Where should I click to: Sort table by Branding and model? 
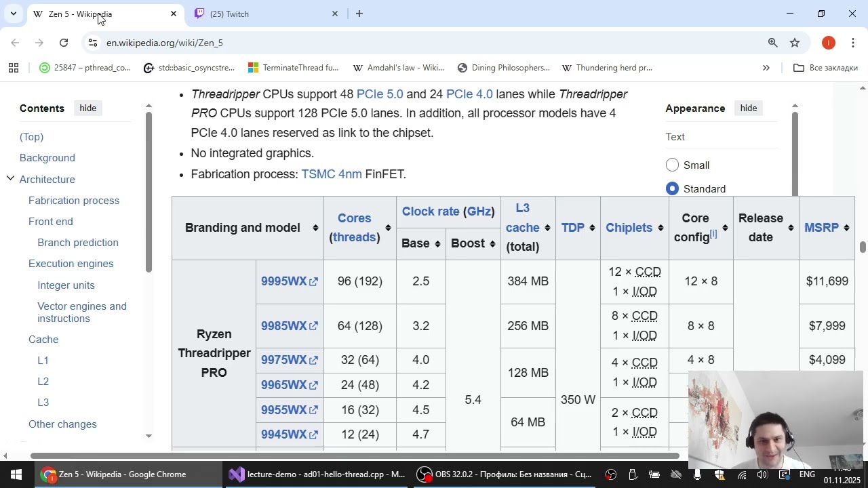coord(315,228)
